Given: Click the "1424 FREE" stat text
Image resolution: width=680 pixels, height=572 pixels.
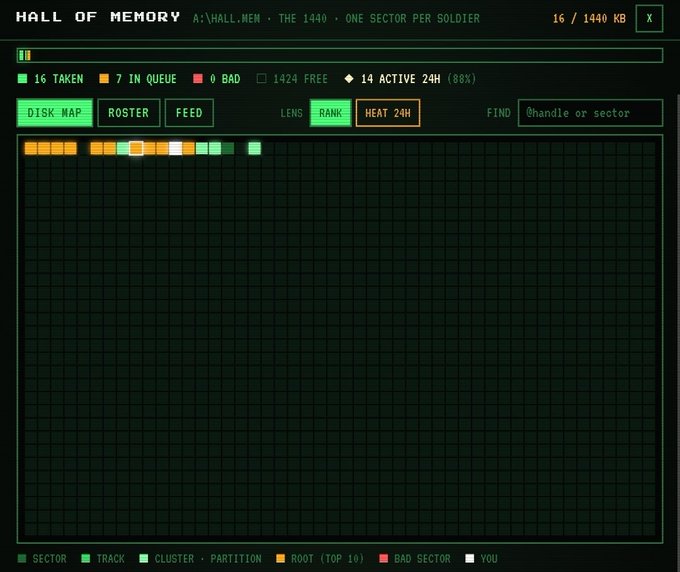Looking at the screenshot, I should click(300, 79).
